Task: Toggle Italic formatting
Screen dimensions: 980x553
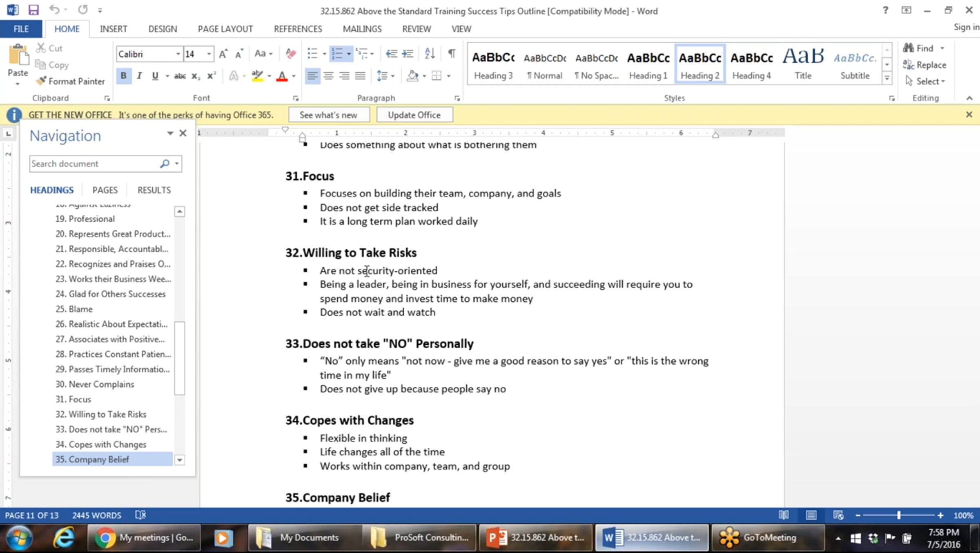Action: [x=139, y=76]
